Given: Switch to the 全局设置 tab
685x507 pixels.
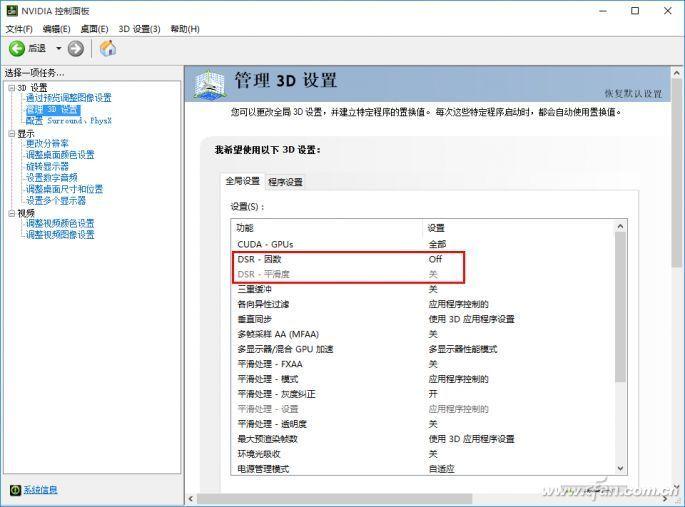Looking at the screenshot, I should [x=242, y=181].
